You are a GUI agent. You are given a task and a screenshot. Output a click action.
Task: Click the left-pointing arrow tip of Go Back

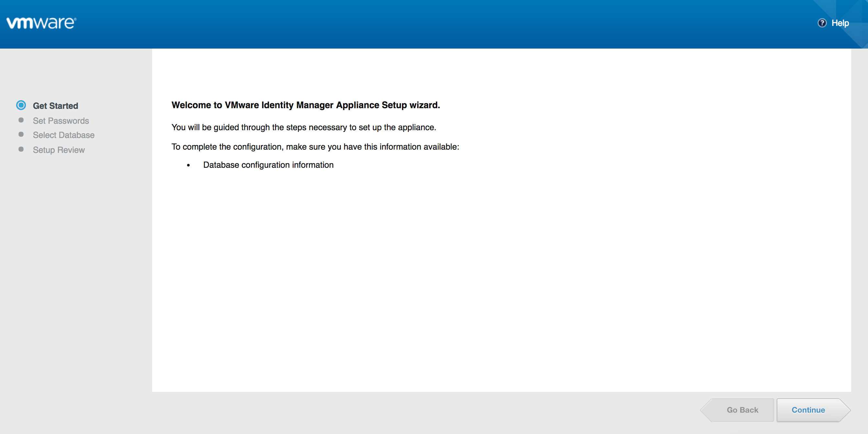(707, 410)
